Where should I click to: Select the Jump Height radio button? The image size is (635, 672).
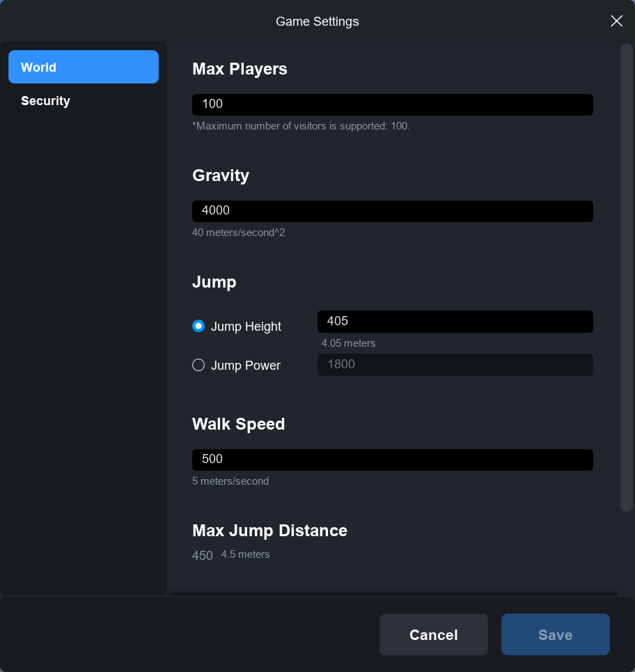[x=198, y=326]
